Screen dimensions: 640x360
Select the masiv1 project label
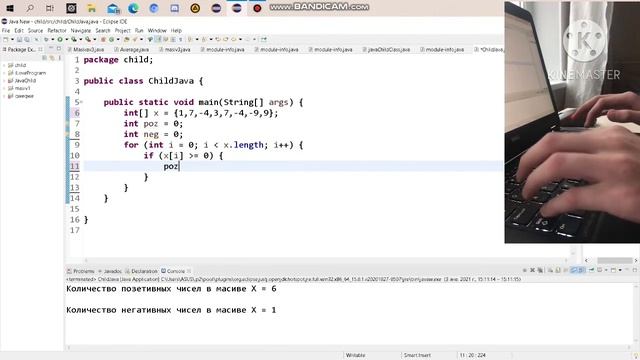tap(22, 88)
